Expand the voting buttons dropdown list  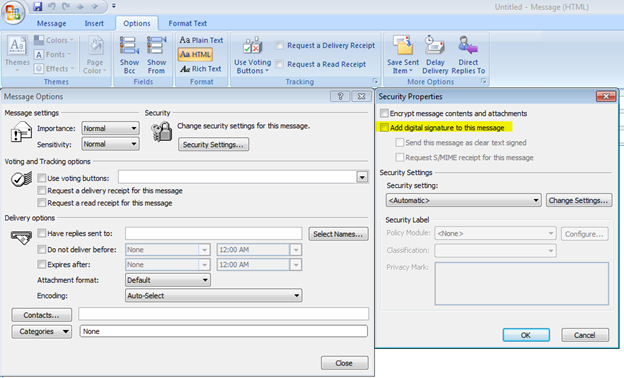362,177
